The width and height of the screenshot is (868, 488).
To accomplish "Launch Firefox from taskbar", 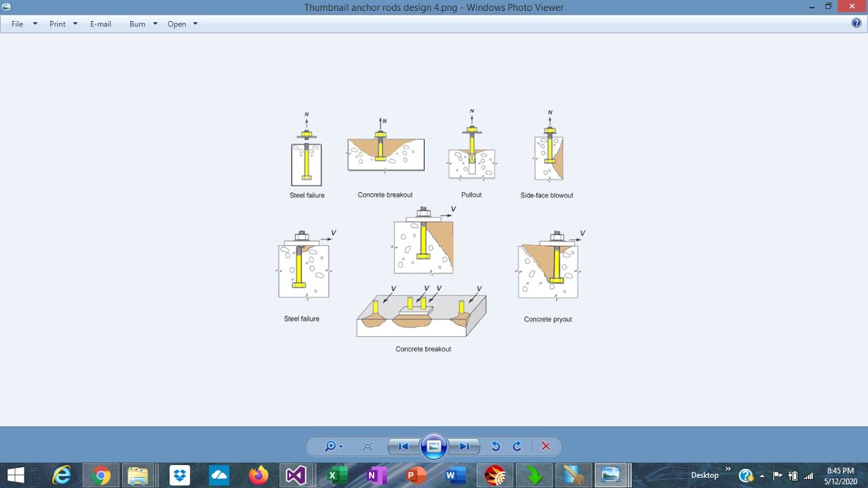I will click(x=258, y=475).
